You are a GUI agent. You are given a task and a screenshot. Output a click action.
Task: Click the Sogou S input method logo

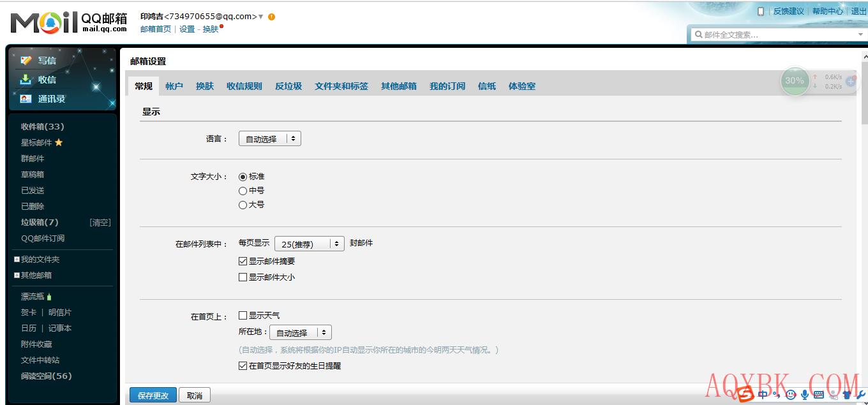745,395
